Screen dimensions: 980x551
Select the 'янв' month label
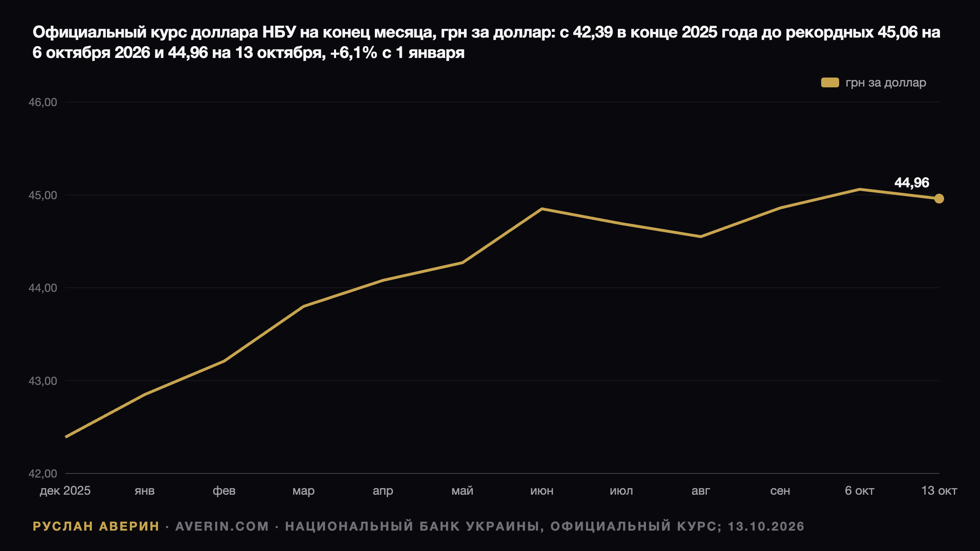[145, 491]
